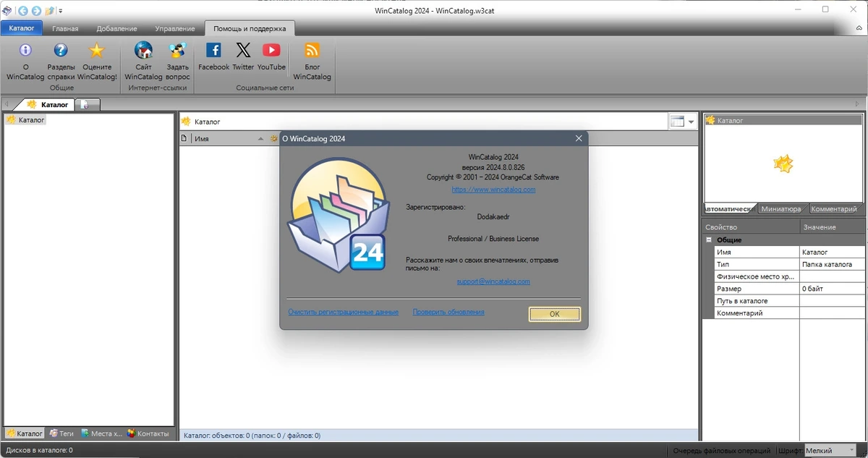Switch to Места х... tab in left panel
Screen dimensions: 868x458
click(x=101, y=433)
